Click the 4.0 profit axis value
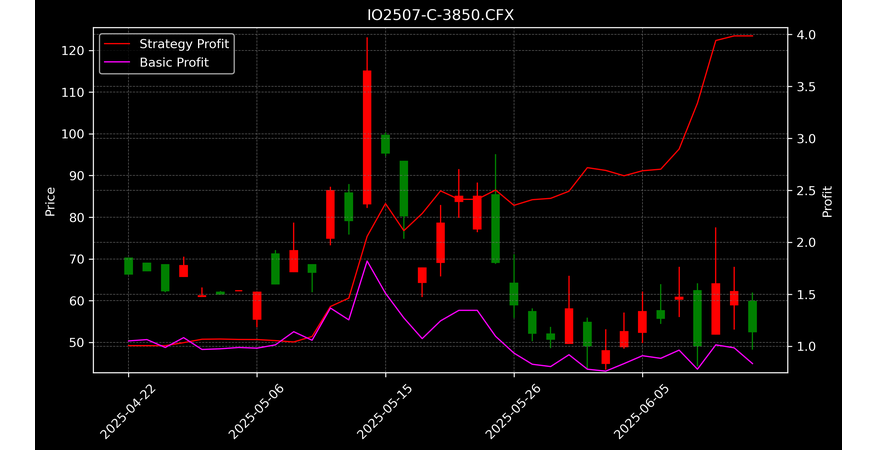This screenshot has width=878, height=450. tap(806, 35)
